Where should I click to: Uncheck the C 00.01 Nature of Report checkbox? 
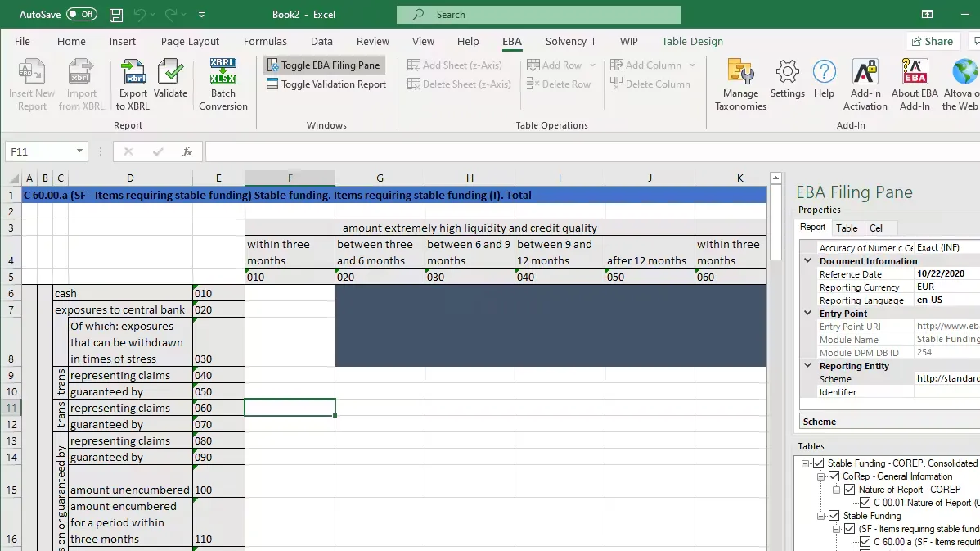865,503
